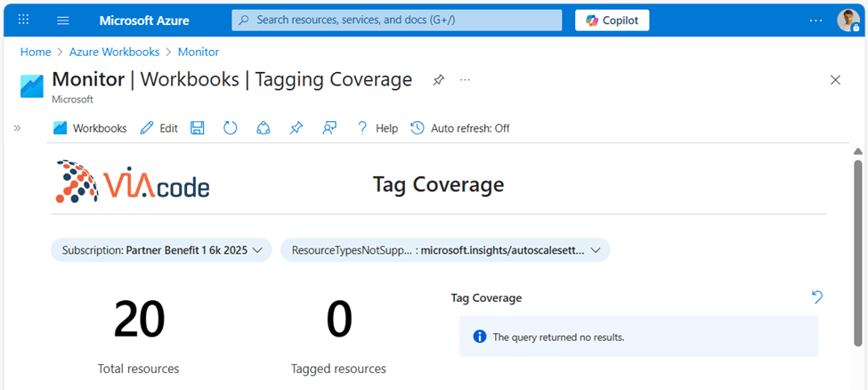The height and width of the screenshot is (390, 868).
Task: Expand the collapsed left sidebar chevron
Action: tap(17, 128)
